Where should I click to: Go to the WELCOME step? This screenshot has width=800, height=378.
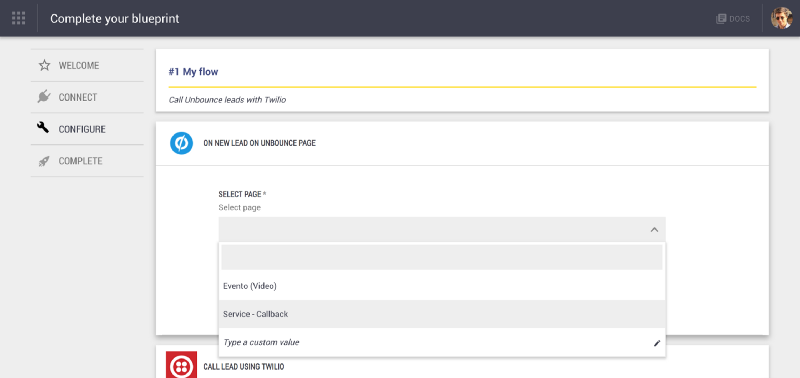point(87,65)
